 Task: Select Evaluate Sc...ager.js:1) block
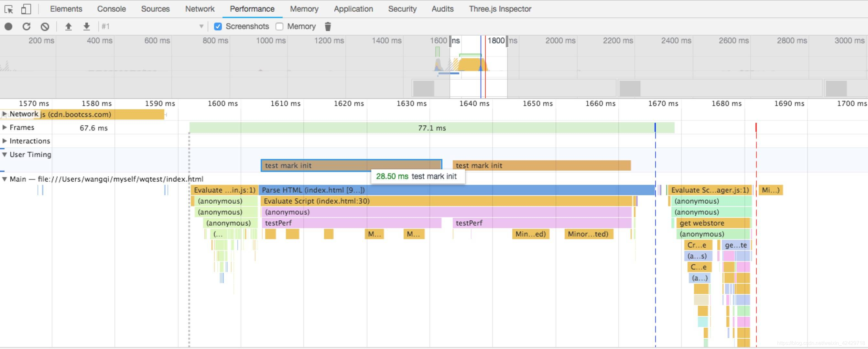tap(710, 190)
